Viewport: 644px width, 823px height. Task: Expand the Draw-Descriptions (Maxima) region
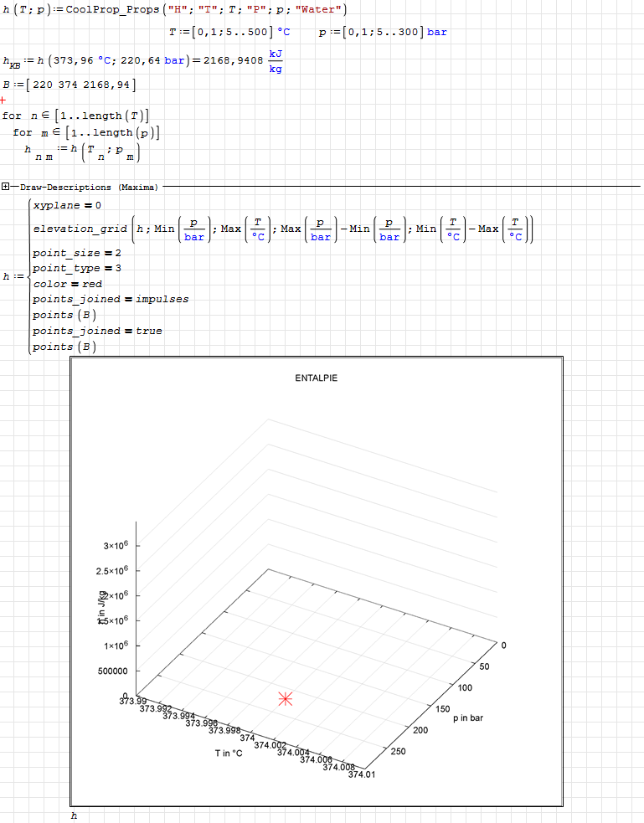[6, 188]
